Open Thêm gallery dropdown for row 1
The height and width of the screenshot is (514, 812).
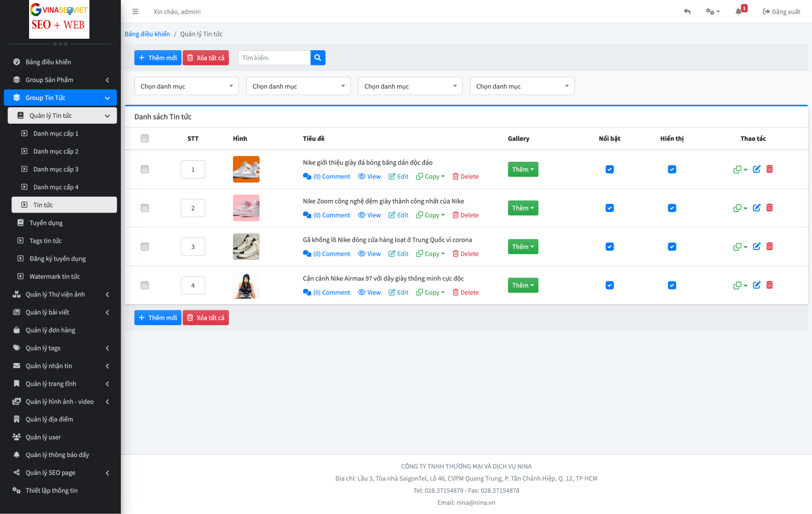coord(523,169)
